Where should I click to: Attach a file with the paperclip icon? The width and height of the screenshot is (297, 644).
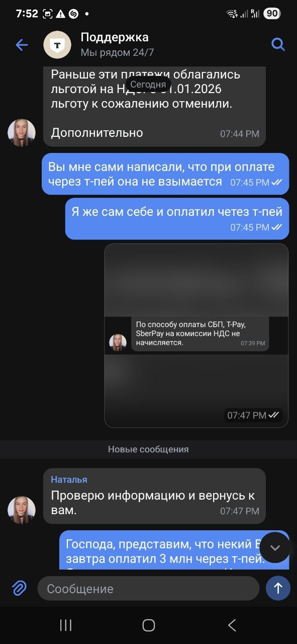(x=19, y=588)
